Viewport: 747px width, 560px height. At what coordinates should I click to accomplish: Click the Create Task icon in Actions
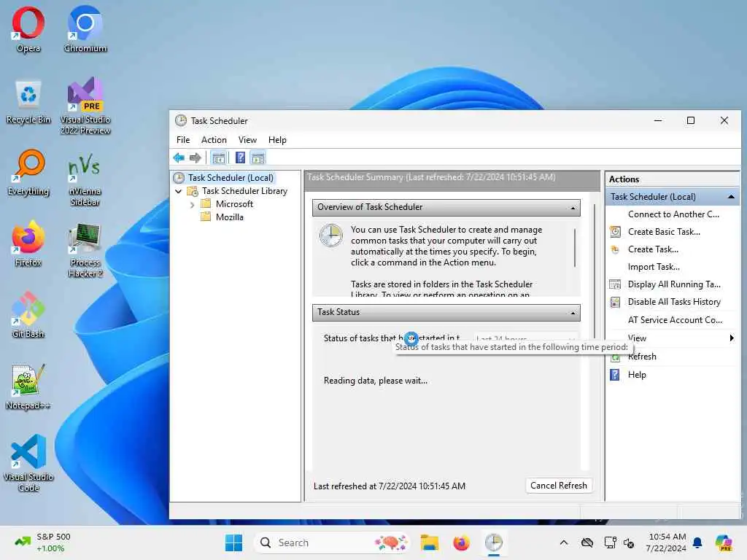point(615,249)
